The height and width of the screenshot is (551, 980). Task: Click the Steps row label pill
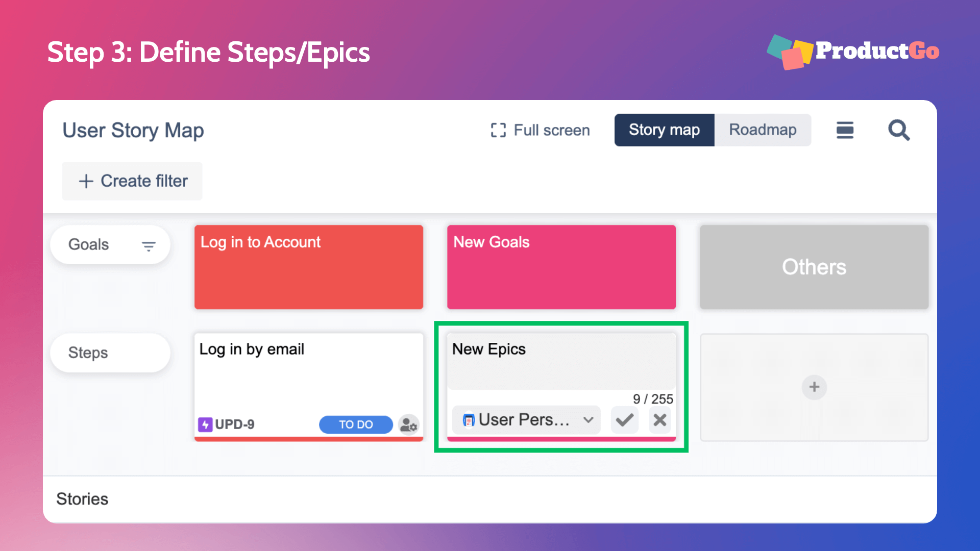[x=110, y=353]
